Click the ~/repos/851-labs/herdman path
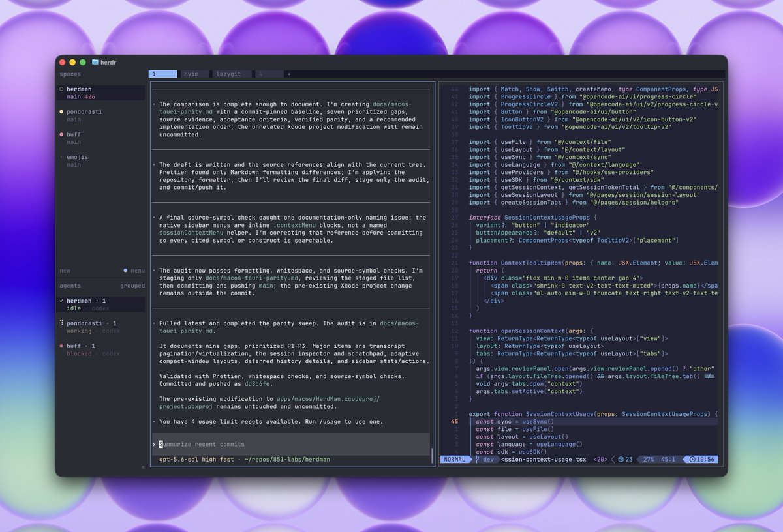 click(286, 460)
